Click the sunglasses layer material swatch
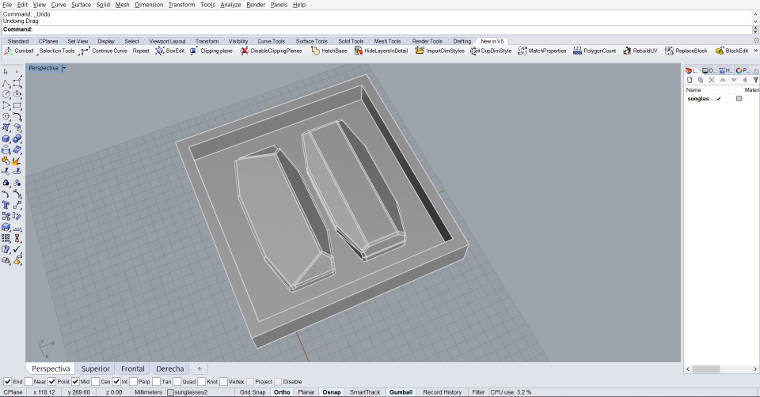The height and width of the screenshot is (397, 760). [x=739, y=98]
